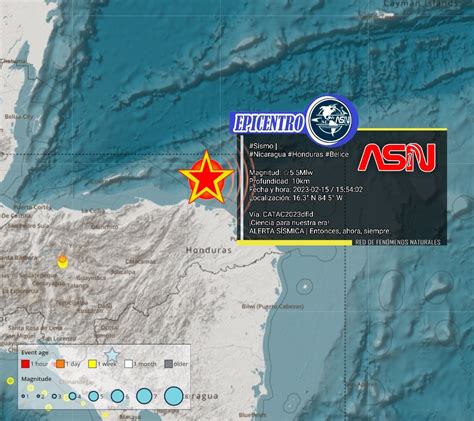Click the red star epicenter marker
Image resolution: width=474 pixels, height=421 pixels.
(207, 178)
